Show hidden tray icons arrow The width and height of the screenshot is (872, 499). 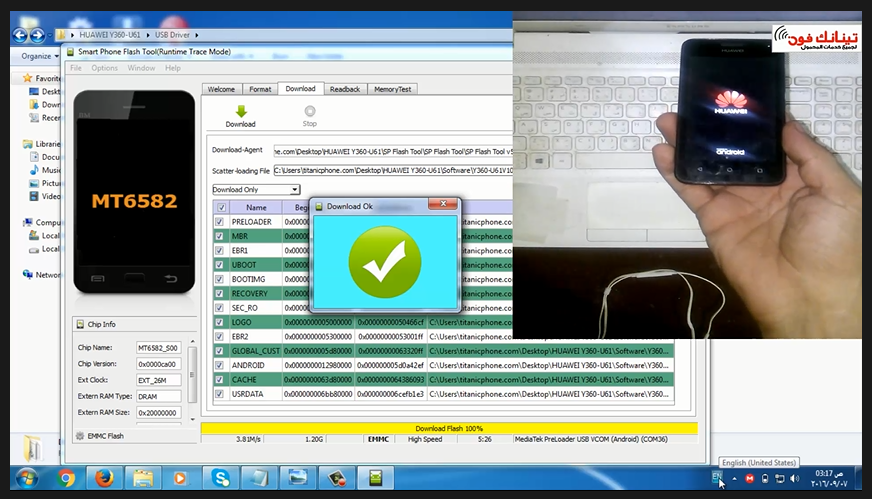pos(734,478)
